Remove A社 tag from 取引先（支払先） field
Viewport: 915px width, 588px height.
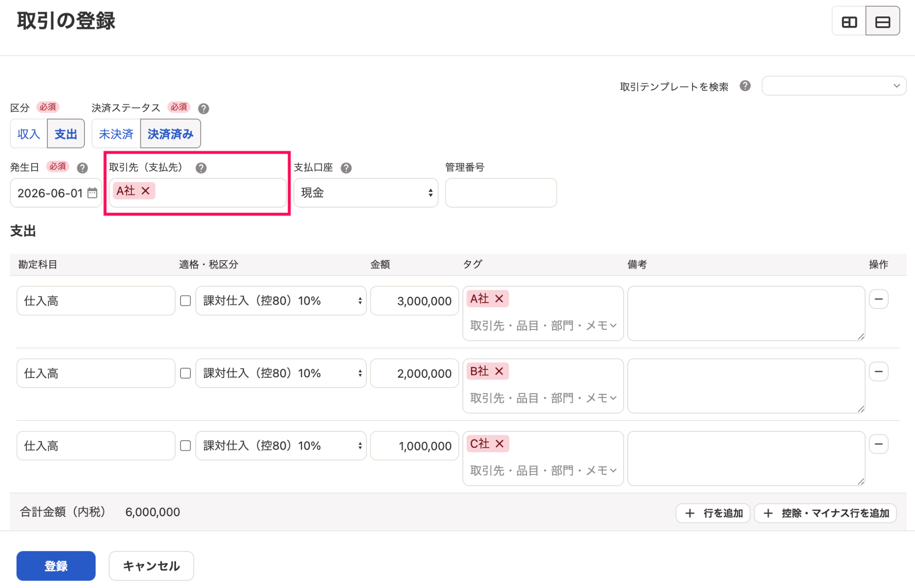point(145,191)
